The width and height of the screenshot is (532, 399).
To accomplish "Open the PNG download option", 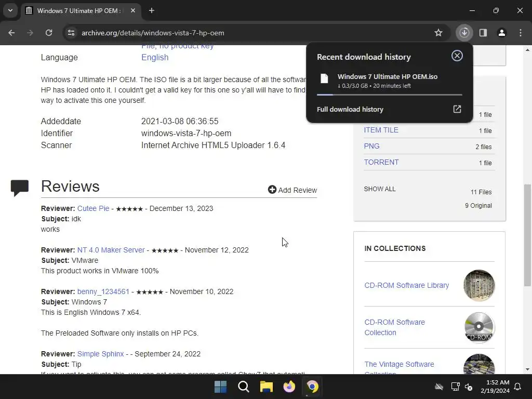I will pyautogui.click(x=371, y=146).
